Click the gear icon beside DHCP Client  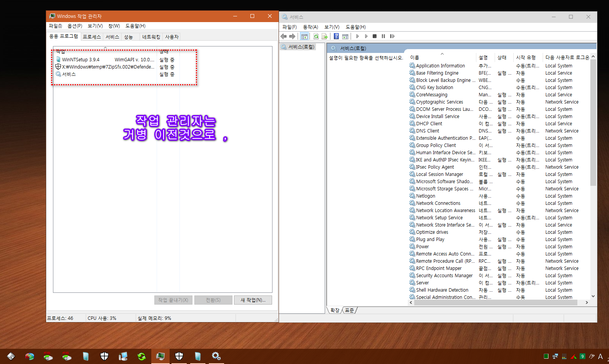(412, 123)
